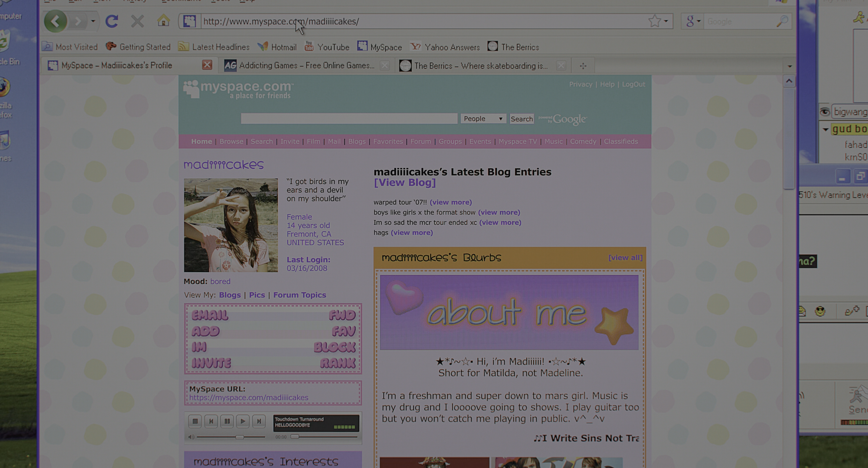This screenshot has width=868, height=468.
Task: Open the YouTube bookmark
Action: 327,47
